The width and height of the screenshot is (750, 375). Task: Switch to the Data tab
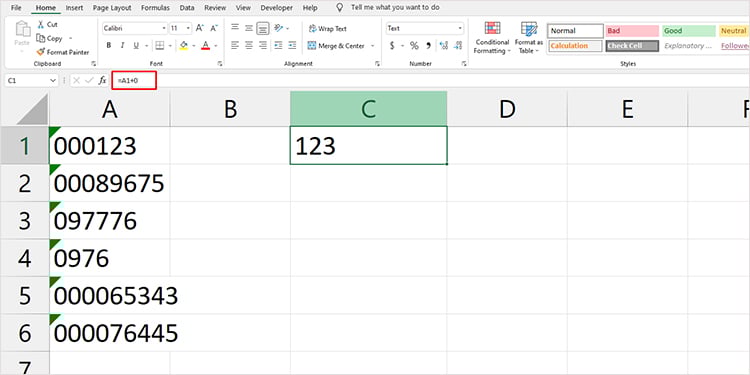[187, 8]
